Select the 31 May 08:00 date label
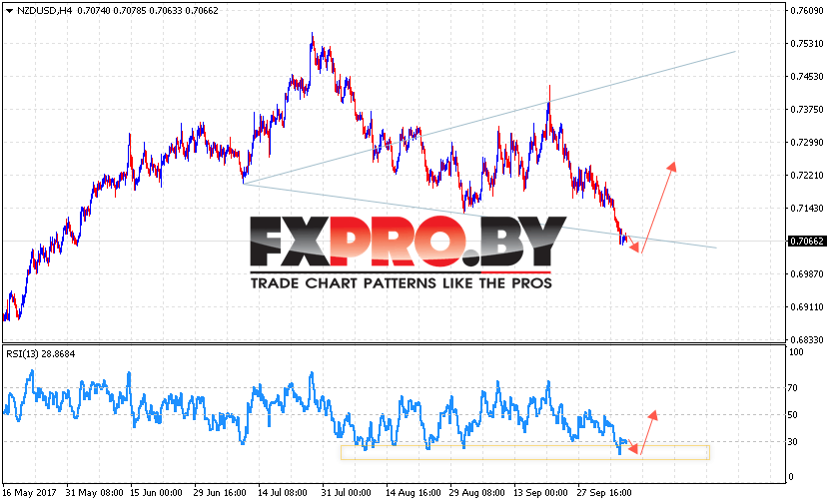The width and height of the screenshot is (828, 504). [95, 493]
